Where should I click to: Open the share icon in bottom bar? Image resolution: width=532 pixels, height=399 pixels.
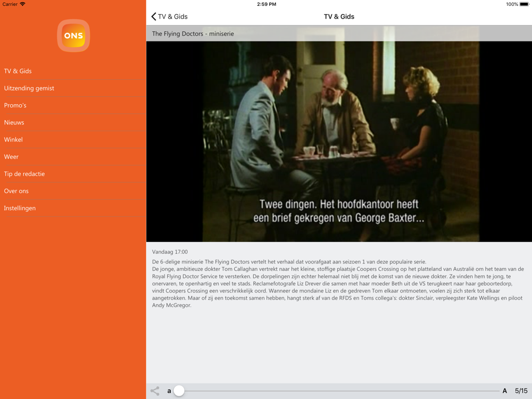pos(155,391)
